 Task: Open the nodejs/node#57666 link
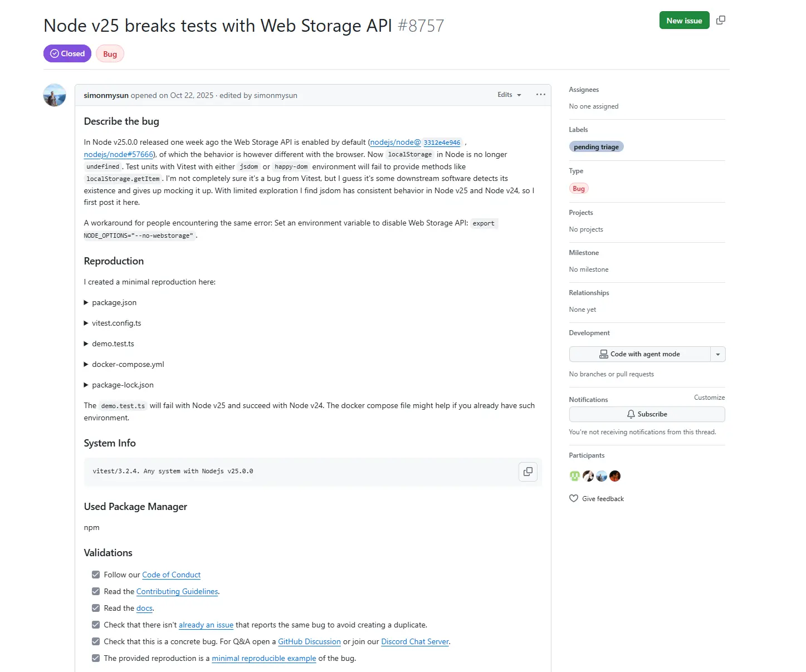coord(118,154)
